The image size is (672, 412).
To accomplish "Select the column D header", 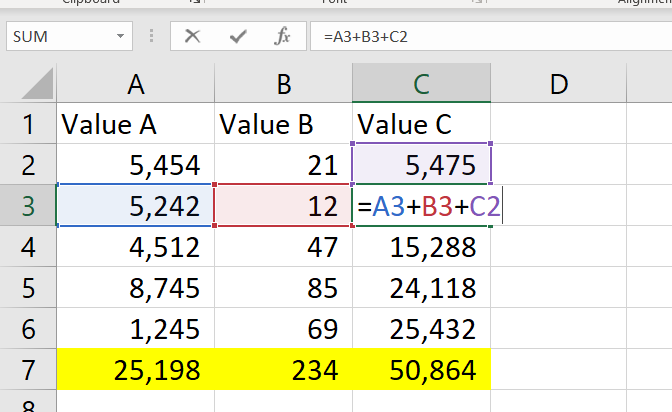I will [558, 85].
